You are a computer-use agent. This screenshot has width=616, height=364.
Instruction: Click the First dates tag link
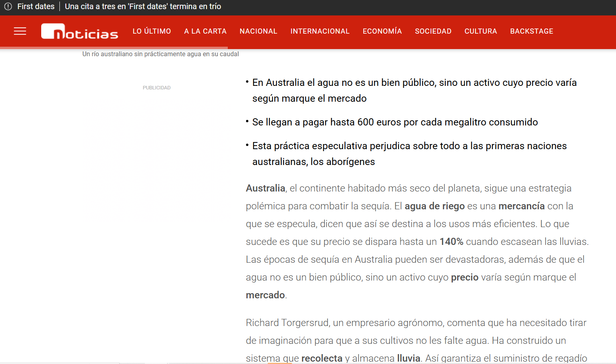(x=36, y=6)
